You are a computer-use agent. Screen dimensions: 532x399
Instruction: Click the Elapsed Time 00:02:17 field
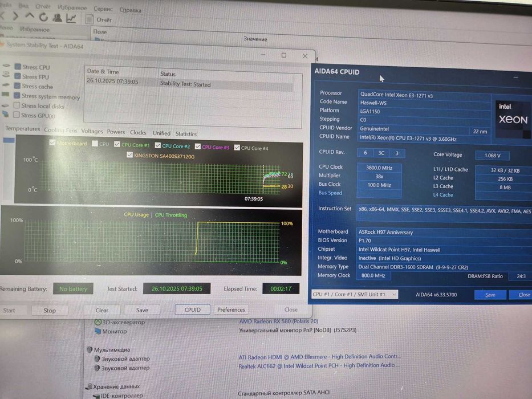tap(281, 289)
